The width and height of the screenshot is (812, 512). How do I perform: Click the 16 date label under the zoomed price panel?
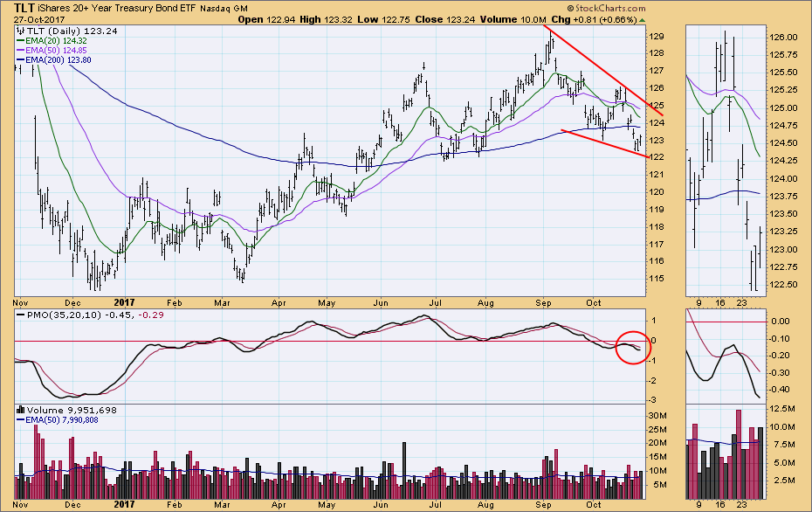[x=720, y=303]
